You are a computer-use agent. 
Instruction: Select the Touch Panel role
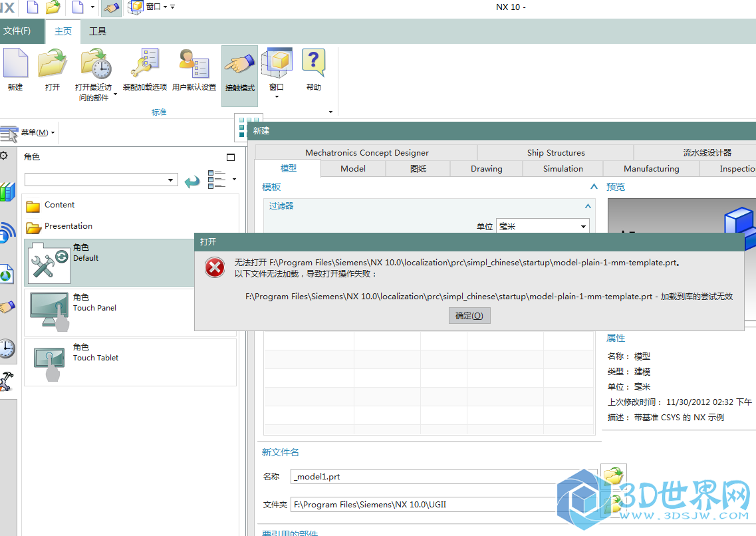(x=110, y=312)
